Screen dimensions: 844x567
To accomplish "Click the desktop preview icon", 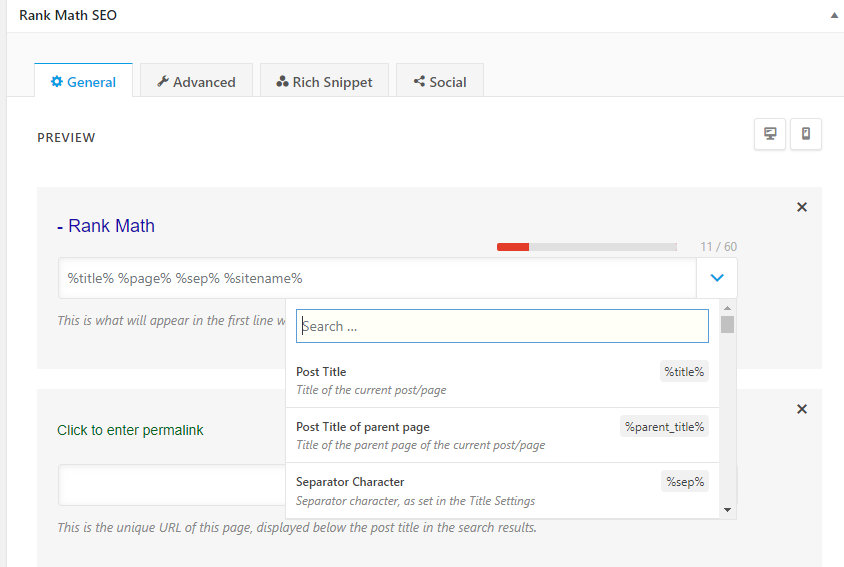I will point(770,134).
